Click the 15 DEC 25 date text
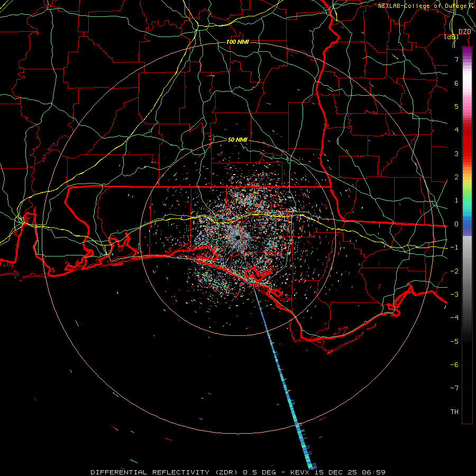The height and width of the screenshot is (476, 476). pyautogui.click(x=336, y=472)
